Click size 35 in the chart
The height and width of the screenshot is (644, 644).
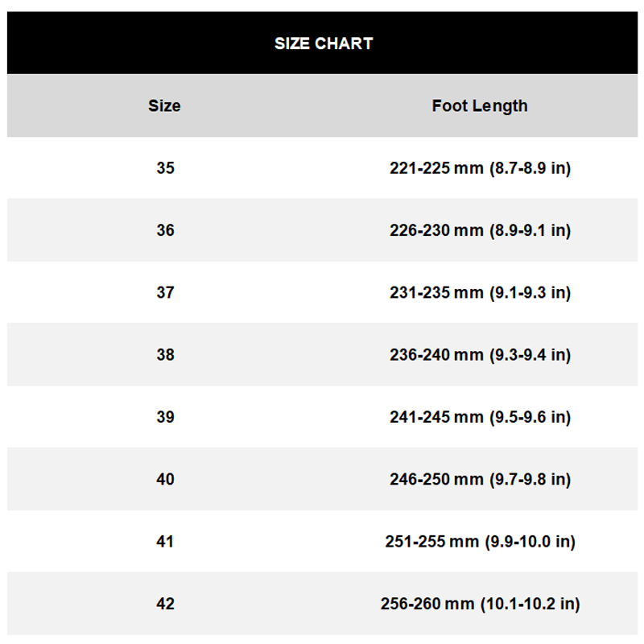click(x=165, y=168)
